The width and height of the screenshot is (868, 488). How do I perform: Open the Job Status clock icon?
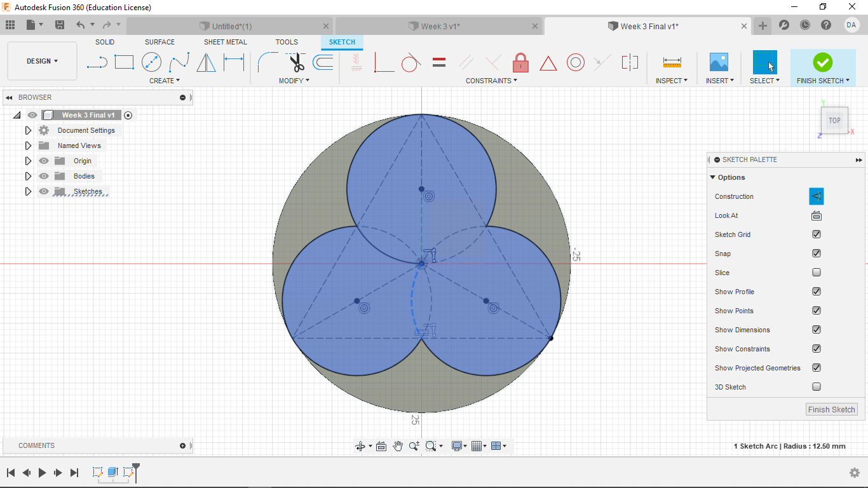(805, 25)
